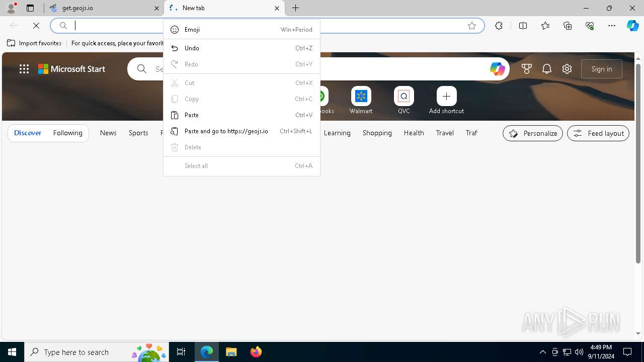Screen dimensions: 644x362
Task: Click the Microsoft Start logo
Action: [x=72, y=69]
